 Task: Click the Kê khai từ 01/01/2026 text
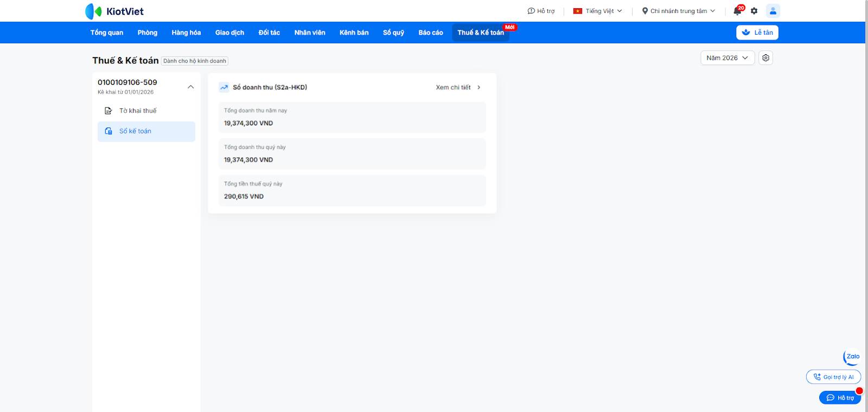tap(125, 92)
